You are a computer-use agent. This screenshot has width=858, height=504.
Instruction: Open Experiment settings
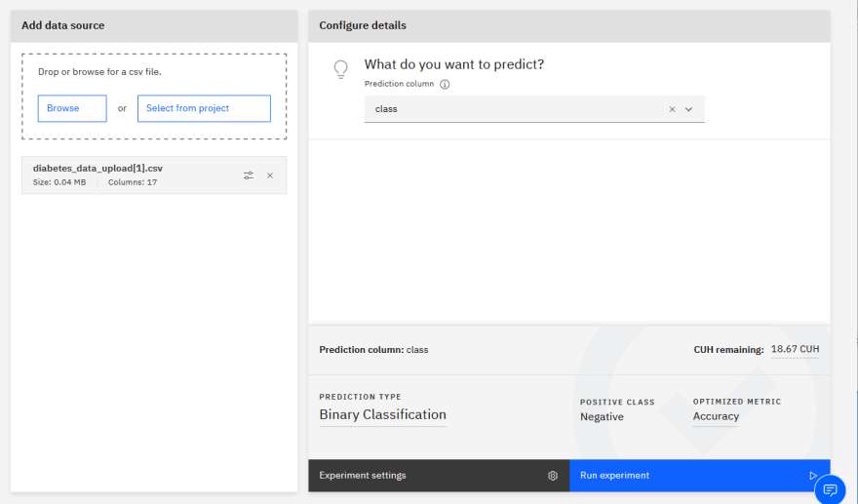point(439,476)
